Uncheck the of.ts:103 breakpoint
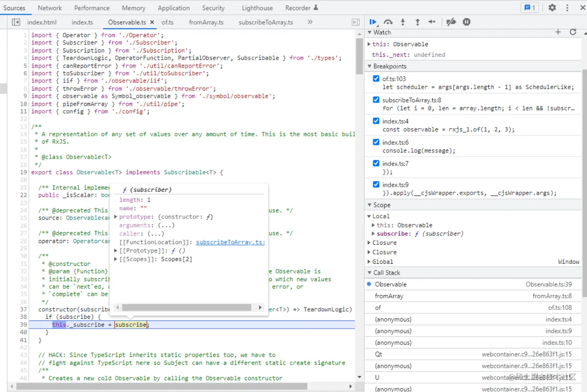 [x=376, y=79]
